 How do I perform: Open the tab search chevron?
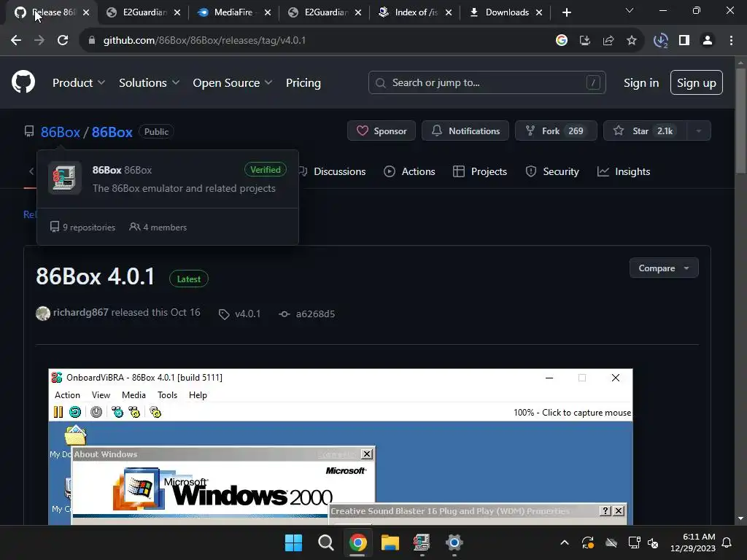630,10
